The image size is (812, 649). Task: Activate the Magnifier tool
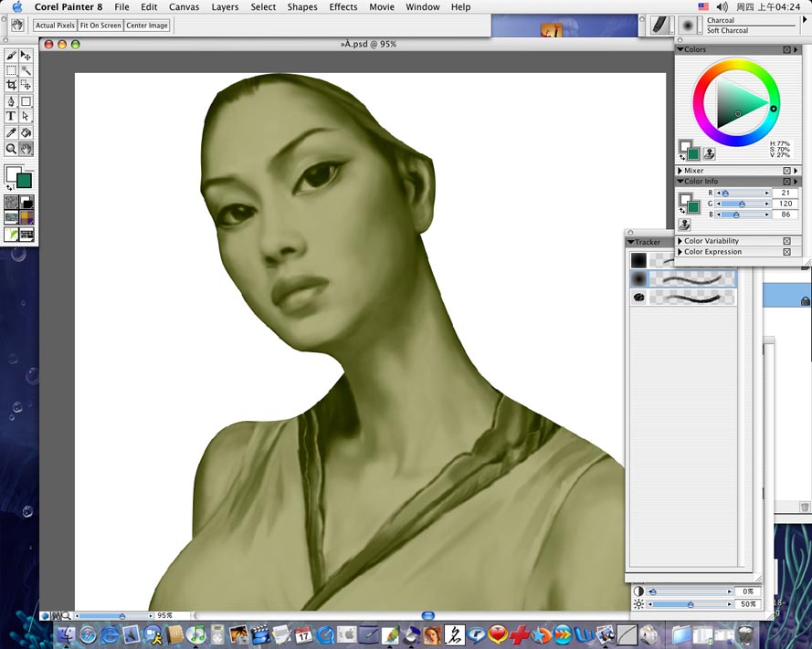coord(11,149)
